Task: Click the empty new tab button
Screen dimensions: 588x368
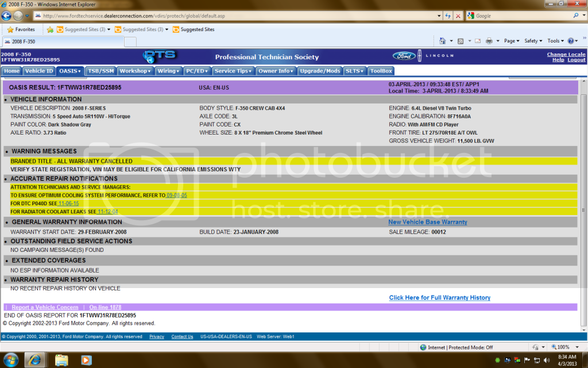Action: [x=130, y=41]
